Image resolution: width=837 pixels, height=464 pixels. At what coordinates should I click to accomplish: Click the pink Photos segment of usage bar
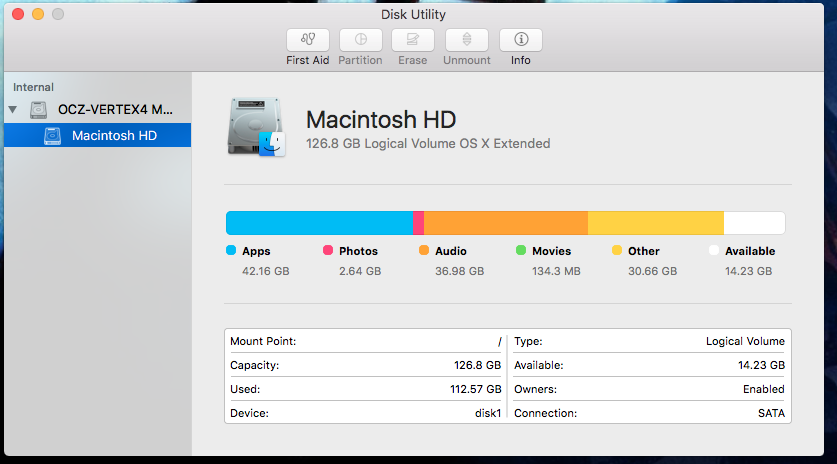pyautogui.click(x=418, y=223)
